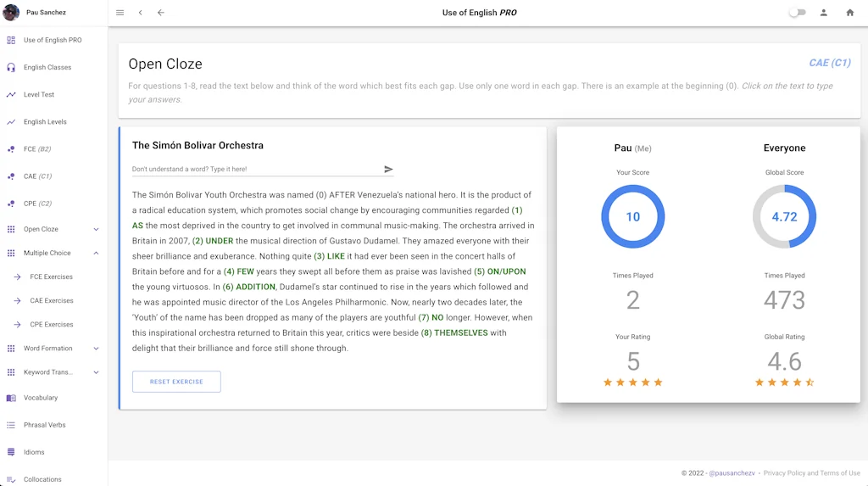
Task: Go to home via the house icon
Action: (849, 12)
